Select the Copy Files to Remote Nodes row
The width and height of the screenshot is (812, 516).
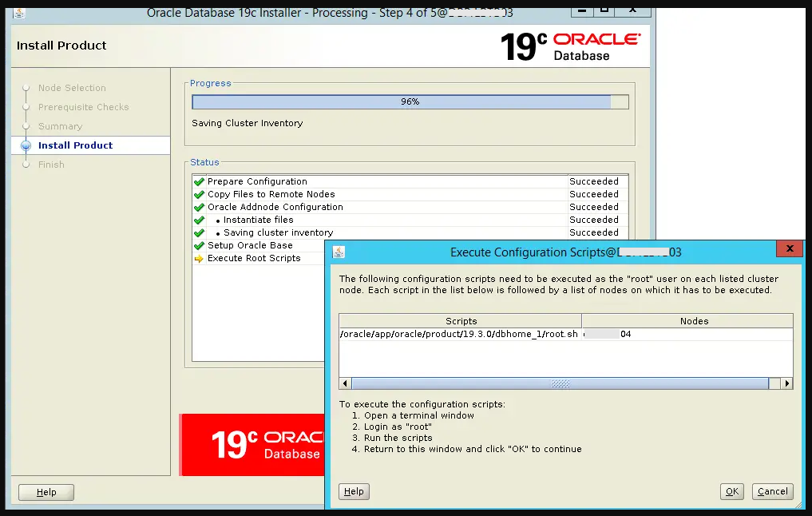pyautogui.click(x=410, y=194)
